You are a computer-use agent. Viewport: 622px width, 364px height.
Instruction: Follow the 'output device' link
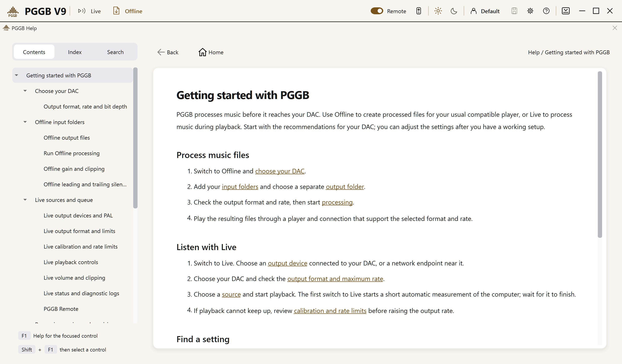click(288, 263)
